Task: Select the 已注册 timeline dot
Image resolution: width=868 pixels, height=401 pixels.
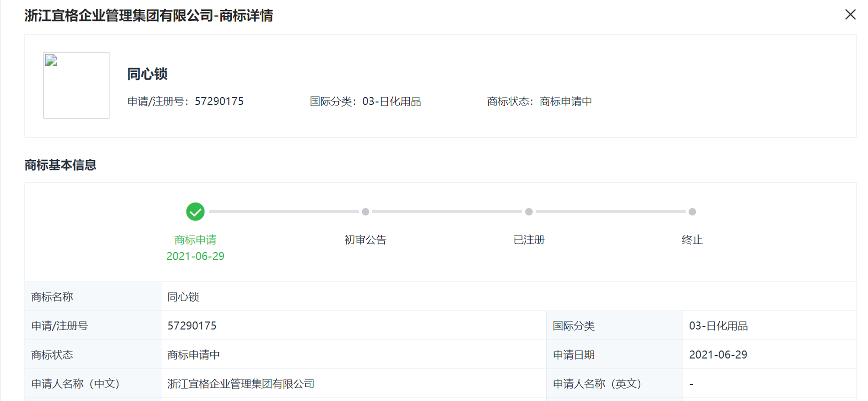Action: [529, 211]
